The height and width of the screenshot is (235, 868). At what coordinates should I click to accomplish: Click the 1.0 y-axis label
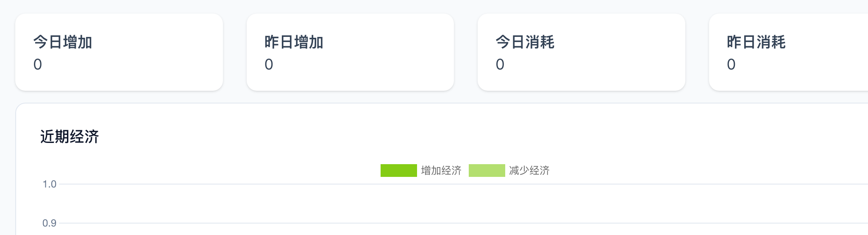tap(49, 184)
